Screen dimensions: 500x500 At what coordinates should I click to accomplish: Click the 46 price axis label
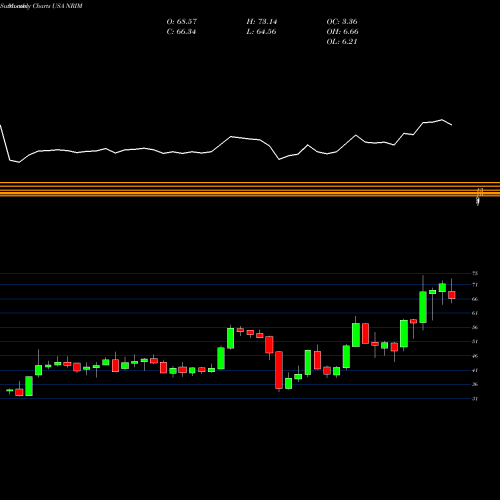[475, 356]
